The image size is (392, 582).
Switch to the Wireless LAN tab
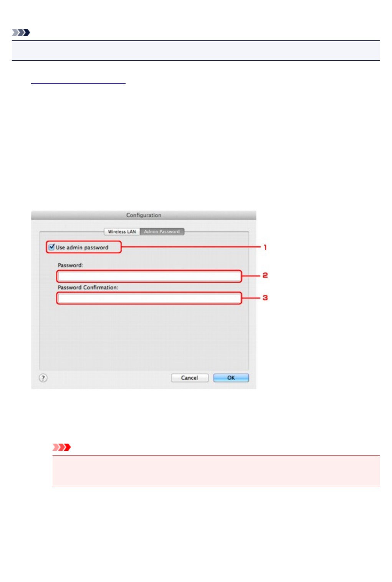tap(122, 231)
